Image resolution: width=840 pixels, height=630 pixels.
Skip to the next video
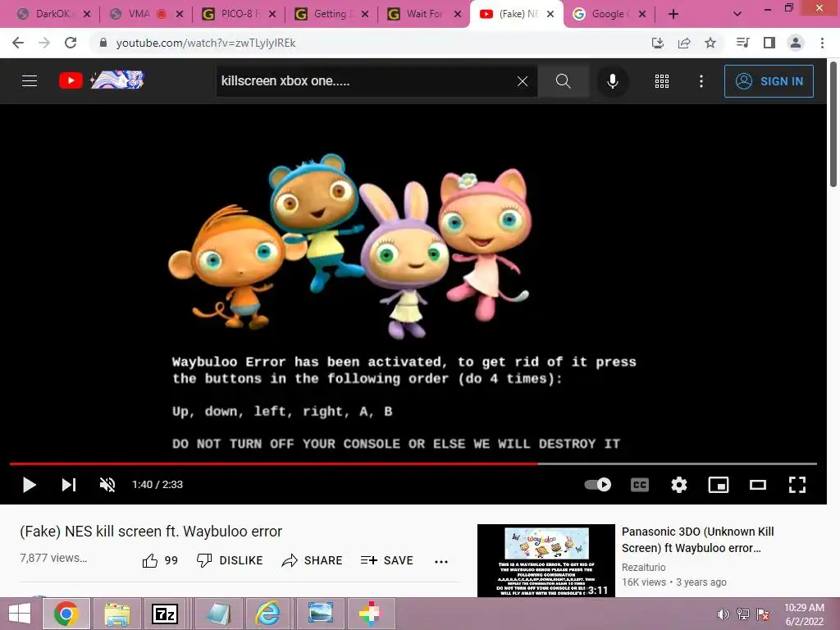pyautogui.click(x=69, y=484)
